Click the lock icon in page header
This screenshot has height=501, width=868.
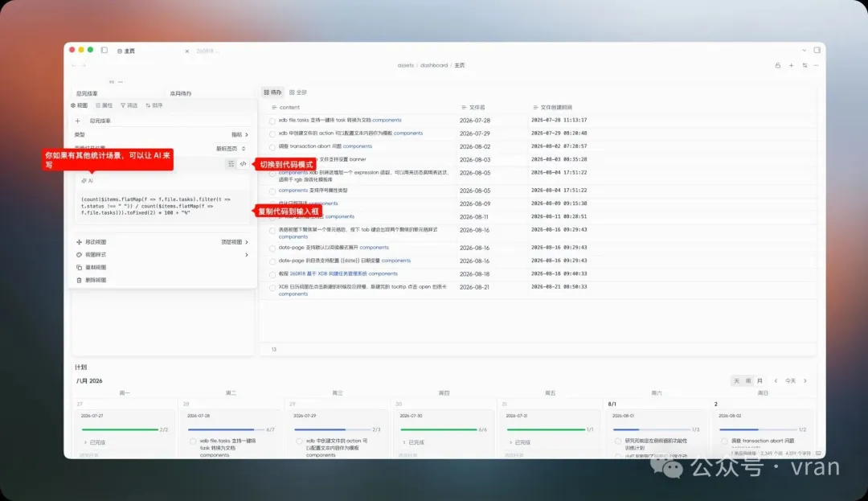tap(778, 65)
